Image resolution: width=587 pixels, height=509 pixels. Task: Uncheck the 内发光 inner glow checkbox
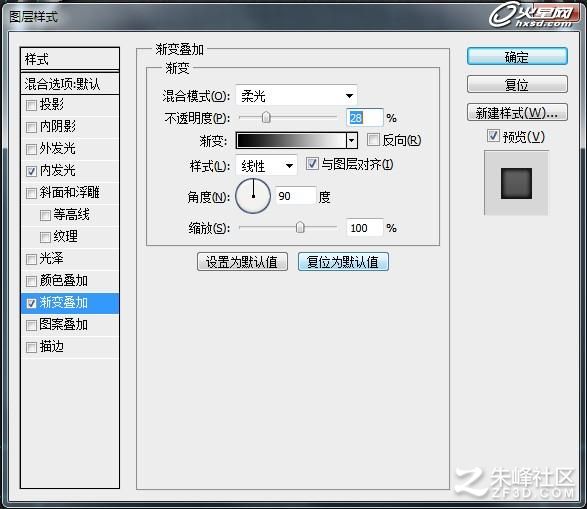31,171
